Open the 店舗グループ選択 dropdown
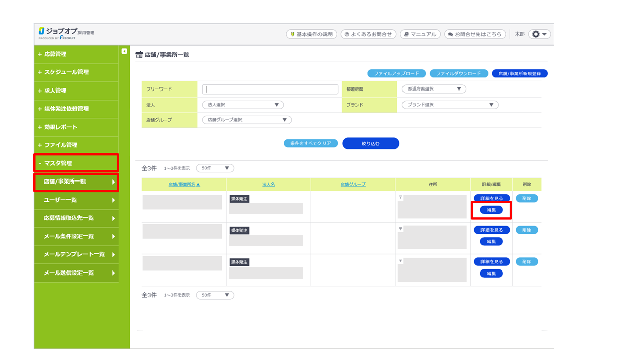Screen dimensions: 644x362 pyautogui.click(x=247, y=120)
